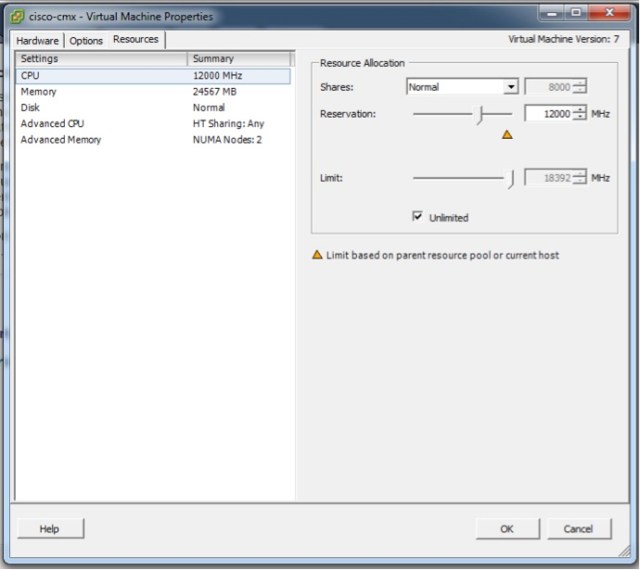Click the warning triangle under Reservation slider

pyautogui.click(x=507, y=134)
